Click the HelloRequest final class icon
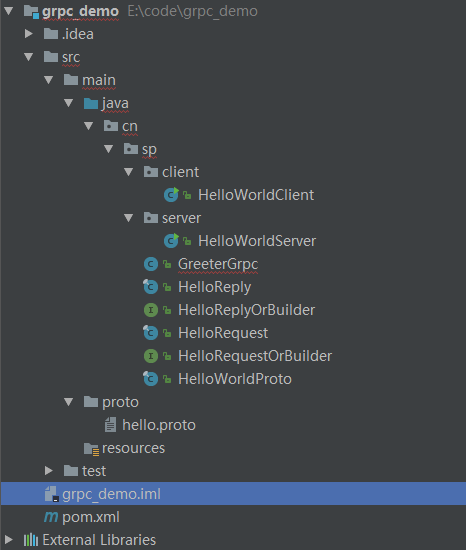Image resolution: width=466 pixels, height=550 pixels. coord(150,333)
